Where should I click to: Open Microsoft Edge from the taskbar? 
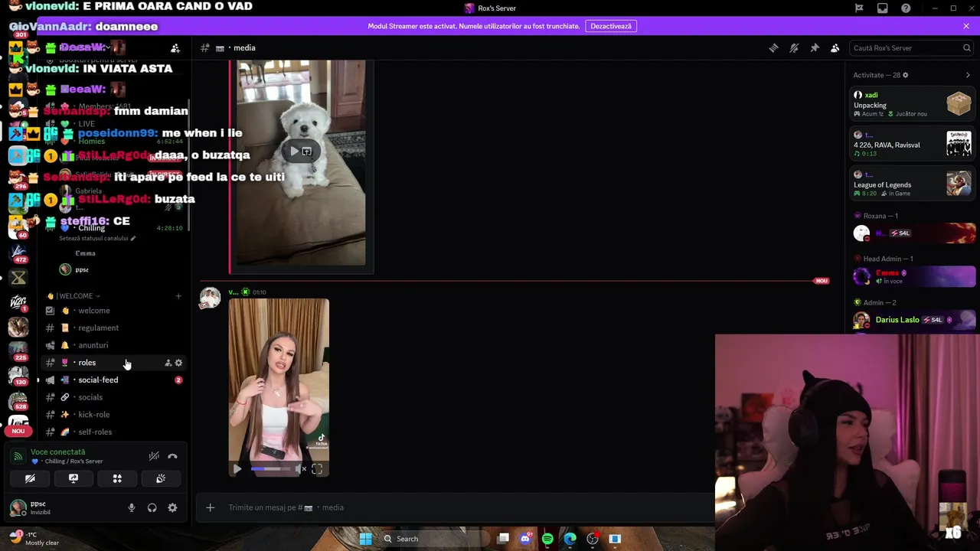pos(570,539)
